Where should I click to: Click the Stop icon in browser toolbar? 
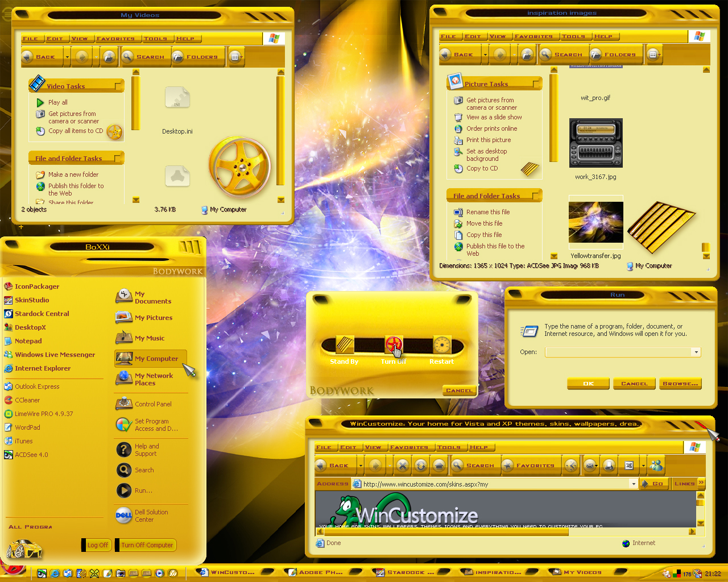click(x=403, y=465)
